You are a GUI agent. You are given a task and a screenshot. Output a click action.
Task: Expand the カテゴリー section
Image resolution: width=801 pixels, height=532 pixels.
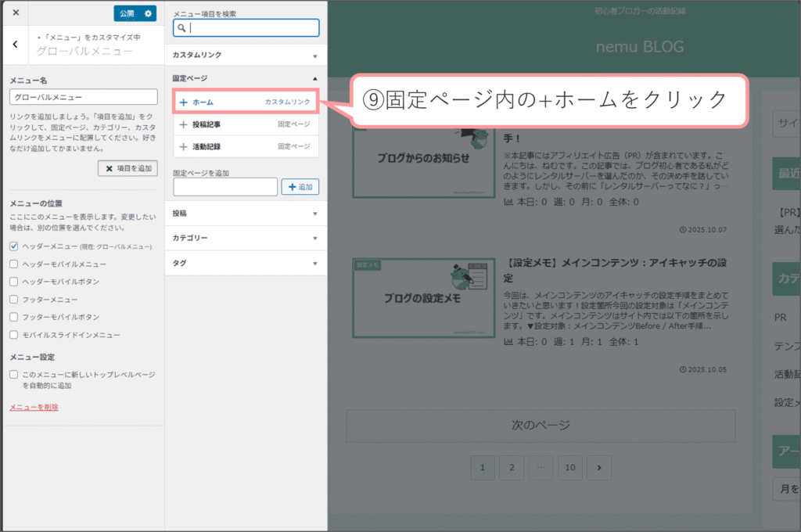pos(246,238)
